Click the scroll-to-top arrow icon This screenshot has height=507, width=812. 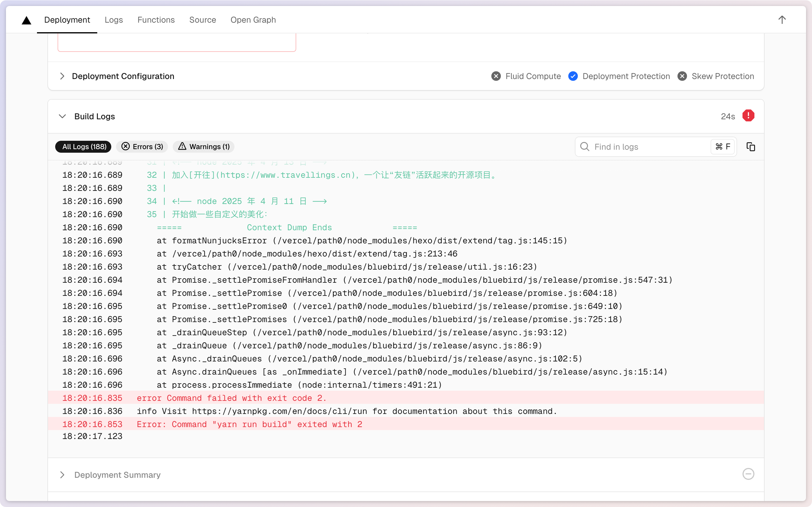pos(782,20)
